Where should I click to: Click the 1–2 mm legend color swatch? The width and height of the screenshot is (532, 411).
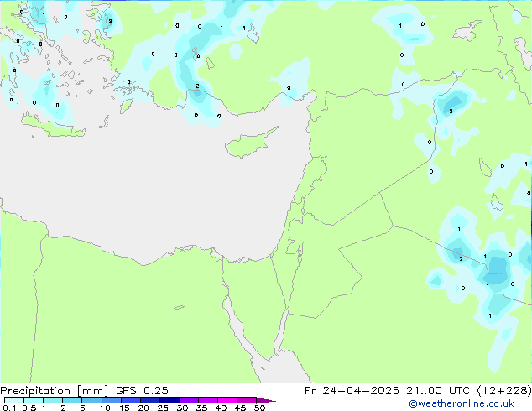pyautogui.click(x=53, y=400)
